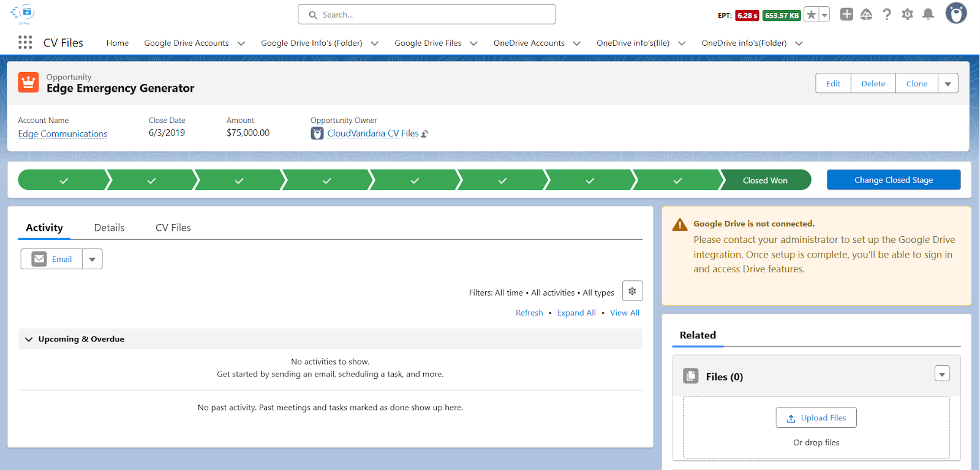This screenshot has height=470, width=980.
Task: Click the change owner icon
Action: pos(424,134)
